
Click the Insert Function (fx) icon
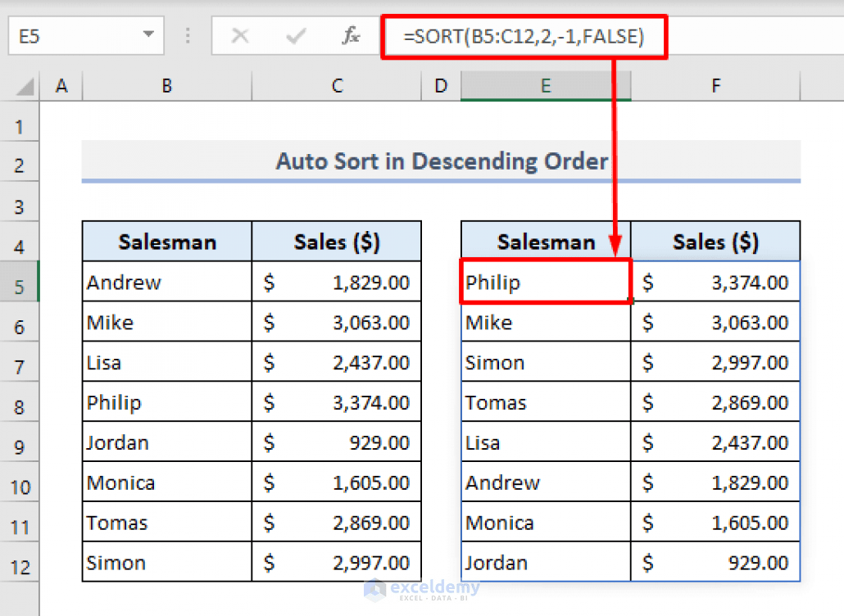point(350,36)
